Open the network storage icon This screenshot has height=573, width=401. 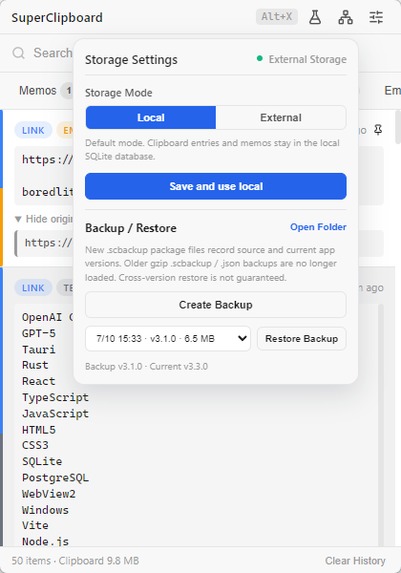tap(345, 17)
